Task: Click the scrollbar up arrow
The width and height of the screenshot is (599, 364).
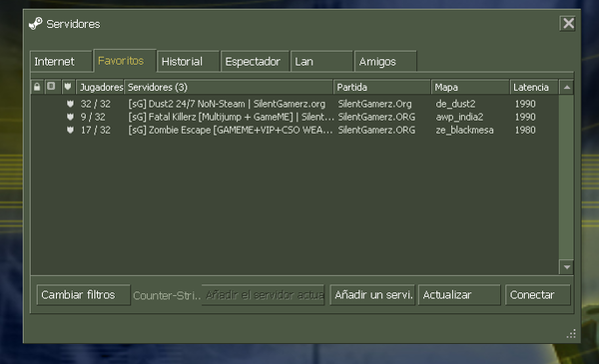Action: click(x=566, y=87)
